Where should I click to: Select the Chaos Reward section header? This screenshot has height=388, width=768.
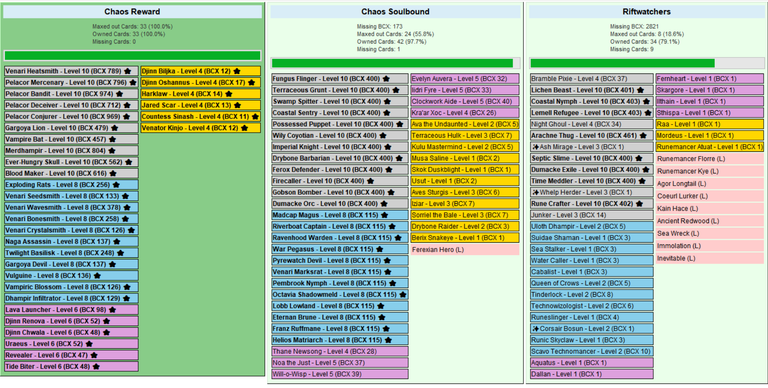[132, 12]
